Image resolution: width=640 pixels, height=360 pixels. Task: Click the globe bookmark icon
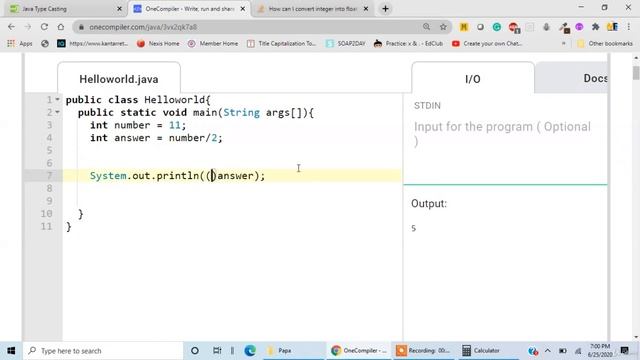click(45, 43)
